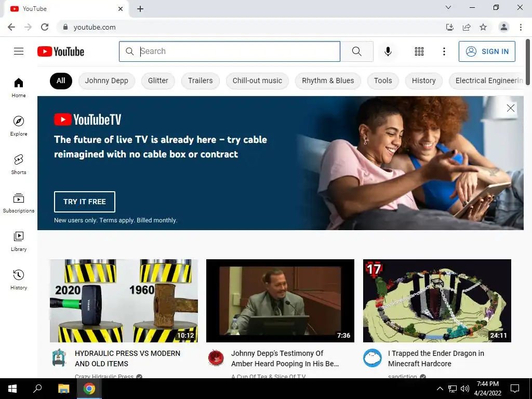532x399 pixels.
Task: Select the Chill-out music chip
Action: point(257,81)
